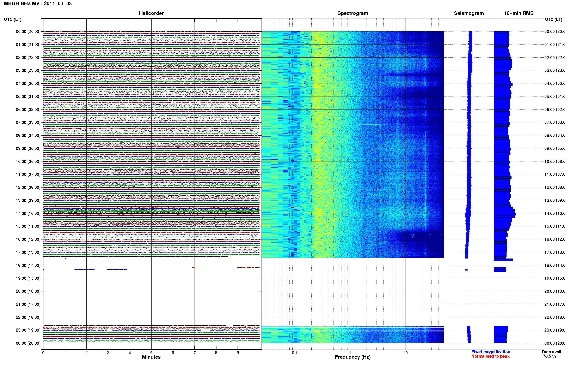
Task: Click the left '13:00 (09:00)' time label
Action: click(28, 201)
